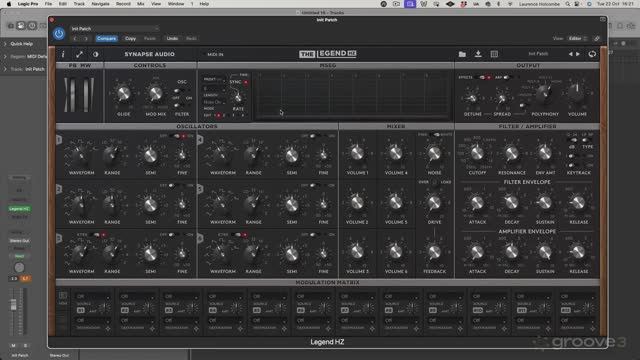The height and width of the screenshot is (360, 640).
Task: Click next setting arrow under Init Patch
Action: pyautogui.click(x=86, y=38)
